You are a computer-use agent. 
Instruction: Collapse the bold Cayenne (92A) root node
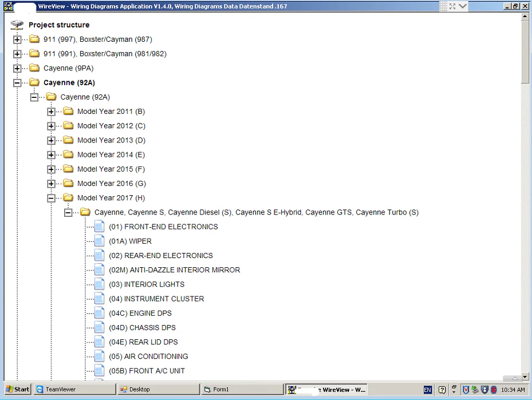[x=17, y=83]
